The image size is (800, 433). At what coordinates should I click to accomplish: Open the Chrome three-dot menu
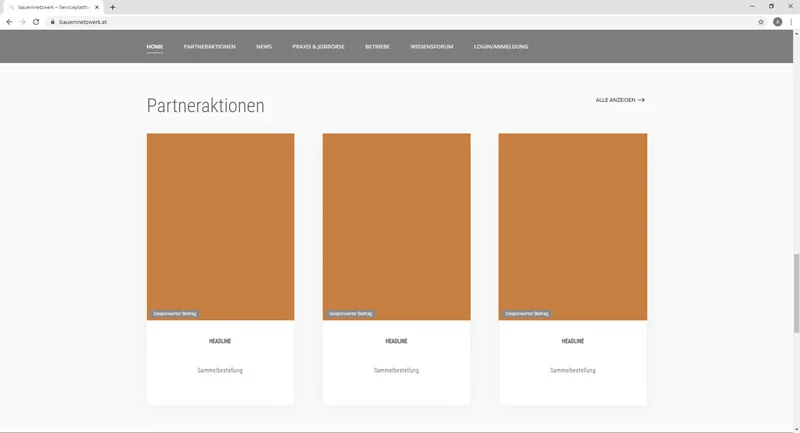[791, 21]
